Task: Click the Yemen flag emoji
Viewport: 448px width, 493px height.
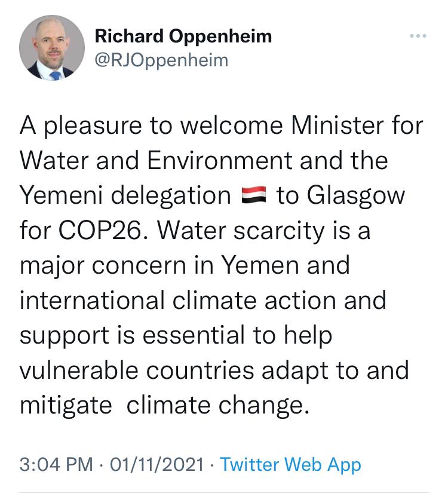Action: point(254,195)
